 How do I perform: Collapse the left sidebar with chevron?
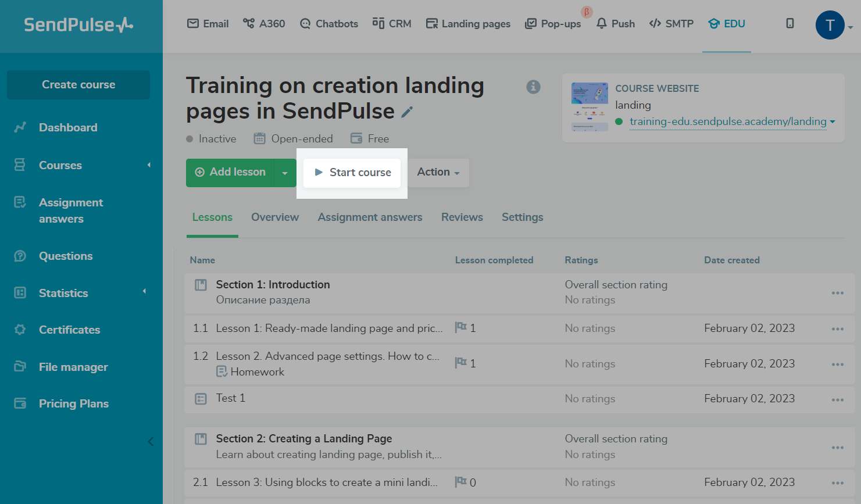[151, 441]
